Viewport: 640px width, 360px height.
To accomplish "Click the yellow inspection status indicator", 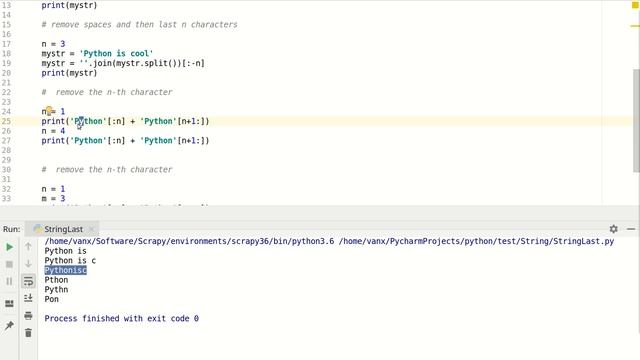I will point(635,5).
